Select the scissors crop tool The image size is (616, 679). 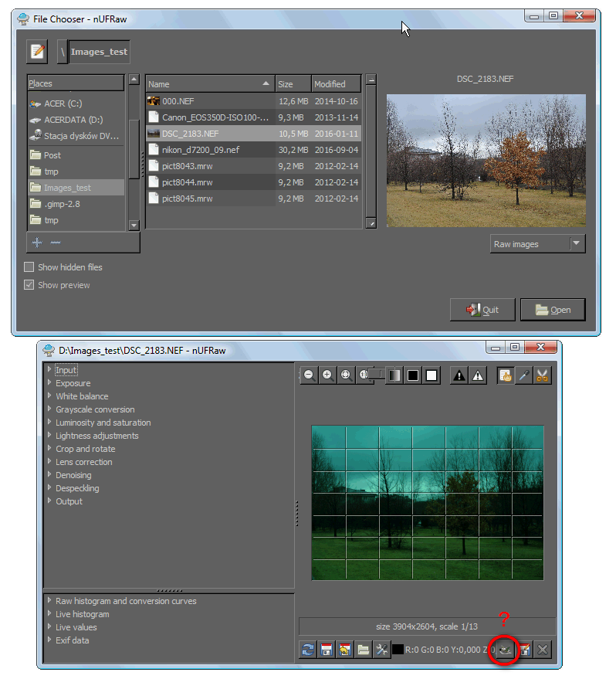tap(542, 375)
